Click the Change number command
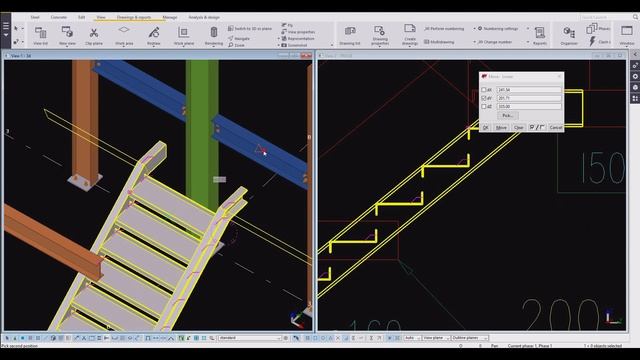 click(495, 42)
